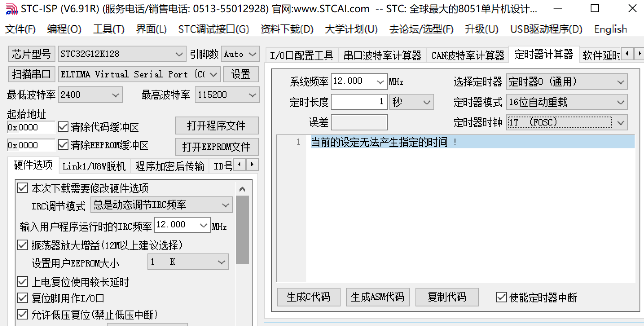
Task: Select 定时器计算器 tab
Action: pyautogui.click(x=544, y=54)
